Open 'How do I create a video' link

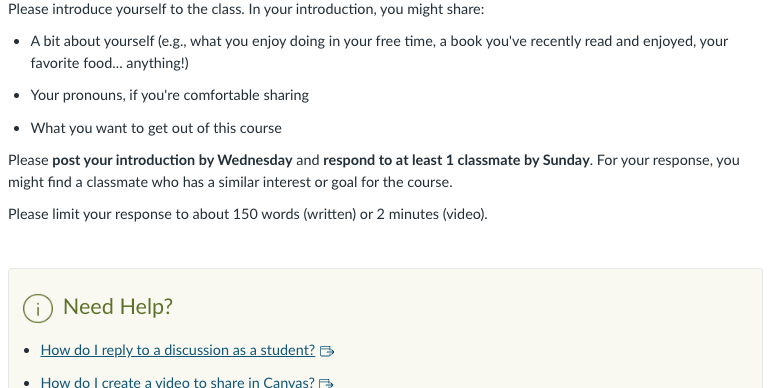(x=177, y=382)
